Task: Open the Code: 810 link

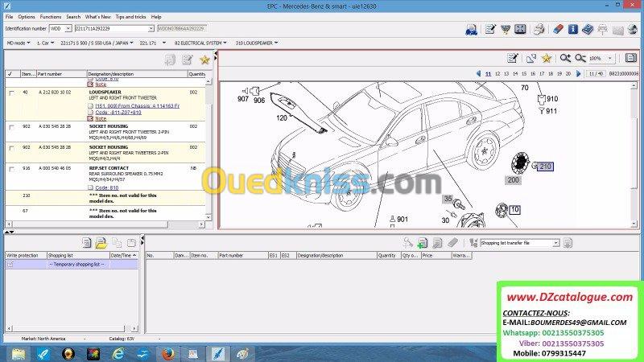Action: click(107, 187)
